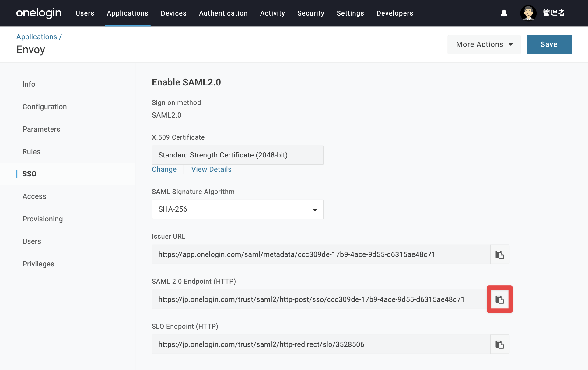Image resolution: width=588 pixels, height=370 pixels.
Task: Open View Details for the certificate
Action: point(211,169)
